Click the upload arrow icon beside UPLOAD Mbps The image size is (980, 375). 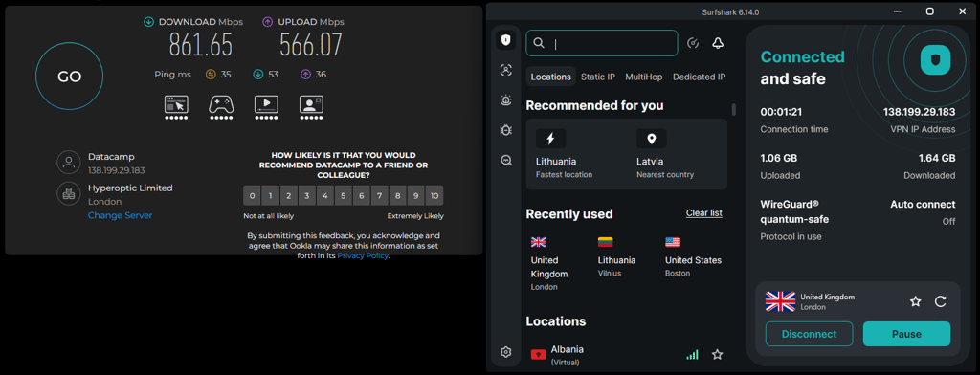point(268,22)
